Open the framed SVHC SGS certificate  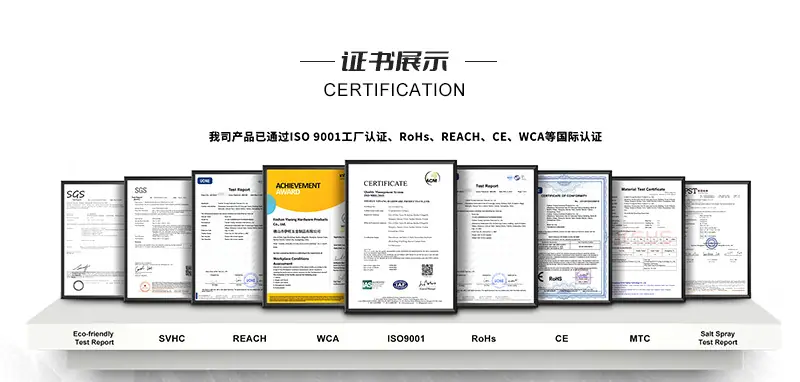pyautogui.click(x=159, y=239)
